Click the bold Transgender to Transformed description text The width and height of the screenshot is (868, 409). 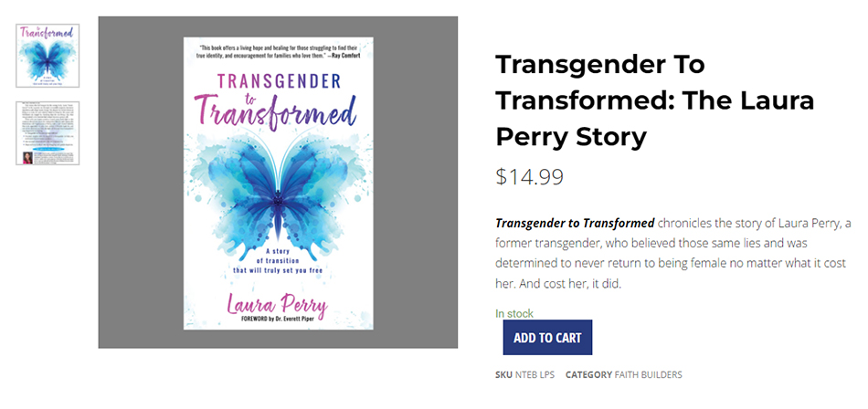(x=575, y=223)
